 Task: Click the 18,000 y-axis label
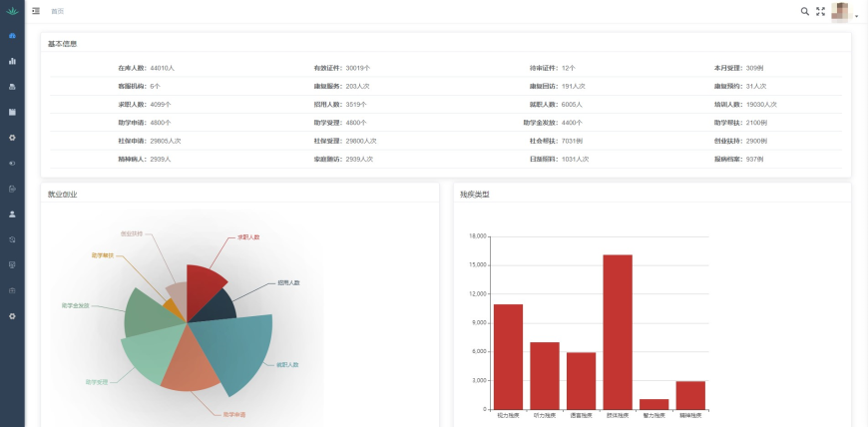click(478, 236)
